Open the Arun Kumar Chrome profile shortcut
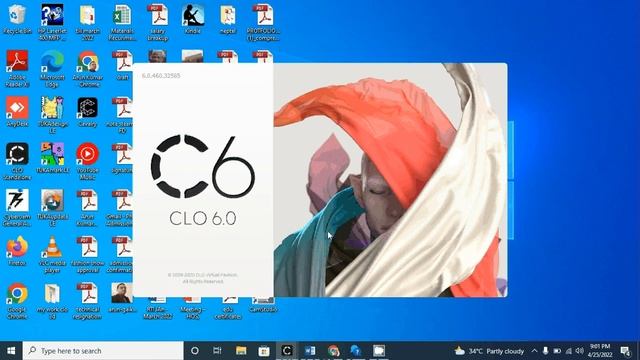640x360 pixels. click(x=88, y=68)
